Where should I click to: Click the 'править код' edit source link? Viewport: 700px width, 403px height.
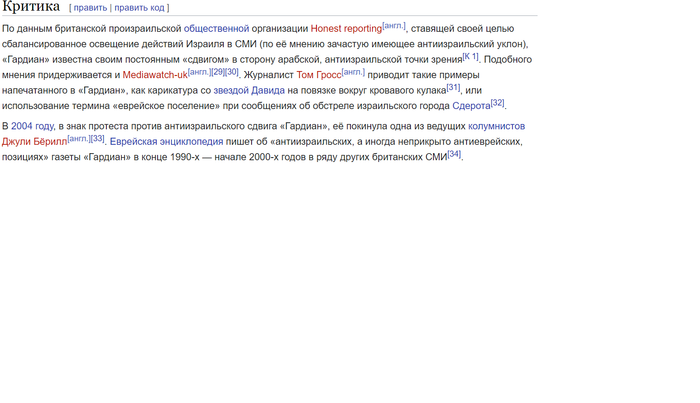[x=139, y=8]
